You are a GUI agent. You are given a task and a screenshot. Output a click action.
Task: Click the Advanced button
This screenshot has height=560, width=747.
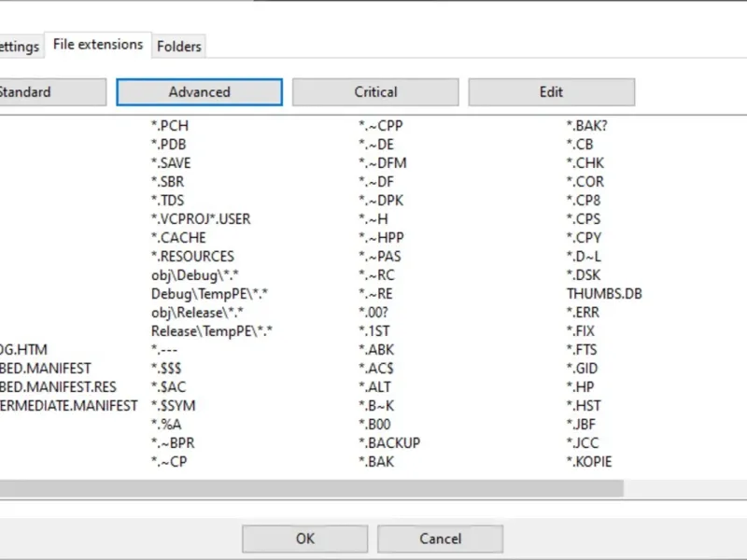tap(199, 91)
